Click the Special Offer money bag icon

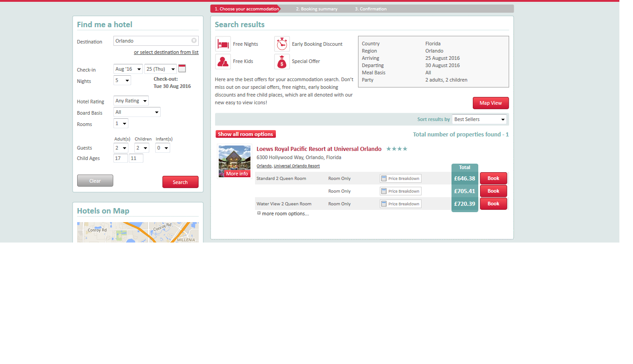click(x=282, y=61)
